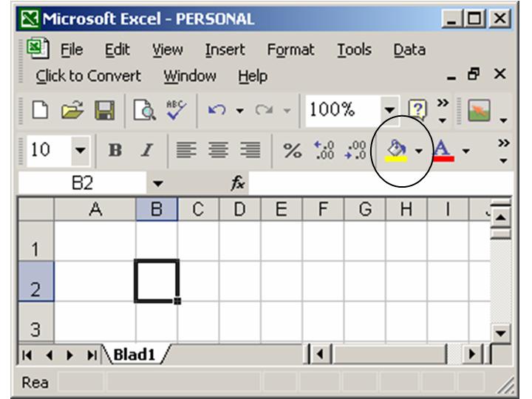The height and width of the screenshot is (399, 532).
Task: Click the horizontal scrollbar left arrow
Action: (x=319, y=355)
